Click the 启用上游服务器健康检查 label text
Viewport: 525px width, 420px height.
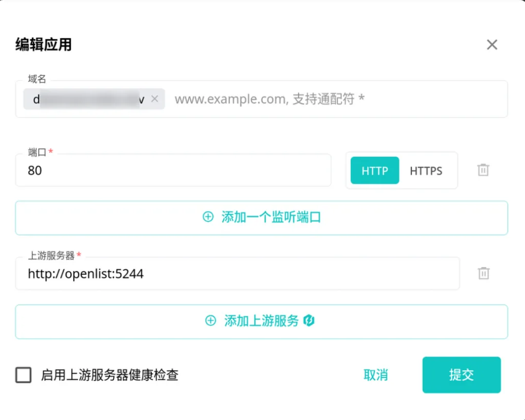[110, 375]
